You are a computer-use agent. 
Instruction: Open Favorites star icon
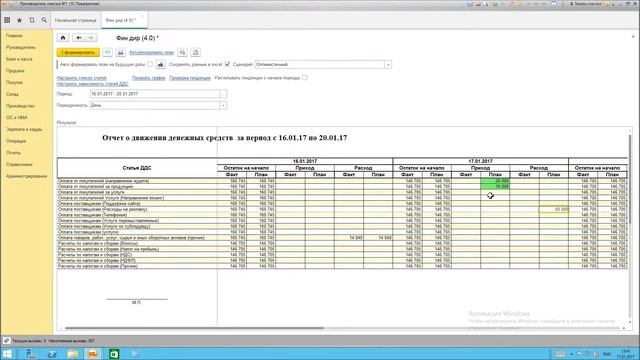19,20
